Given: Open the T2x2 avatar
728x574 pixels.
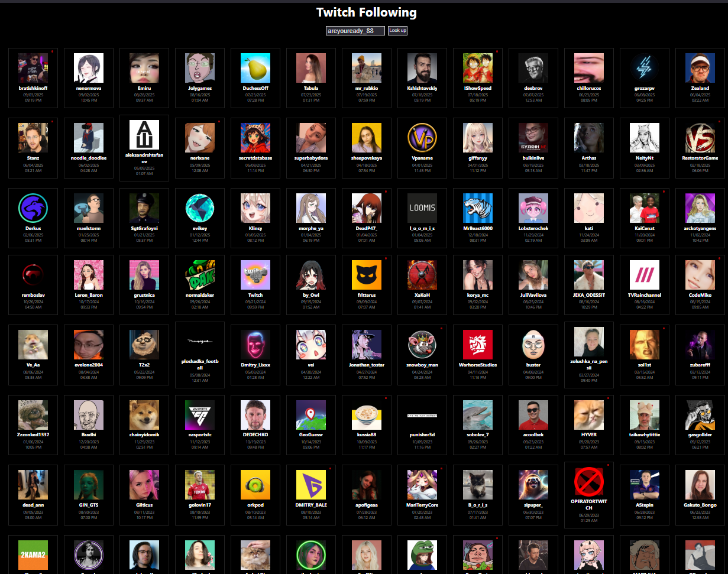Looking at the screenshot, I should [144, 345].
